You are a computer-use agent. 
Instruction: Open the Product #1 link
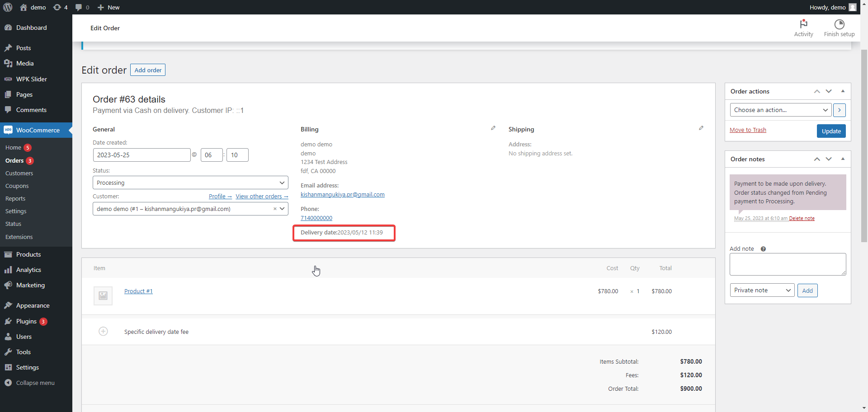click(138, 291)
